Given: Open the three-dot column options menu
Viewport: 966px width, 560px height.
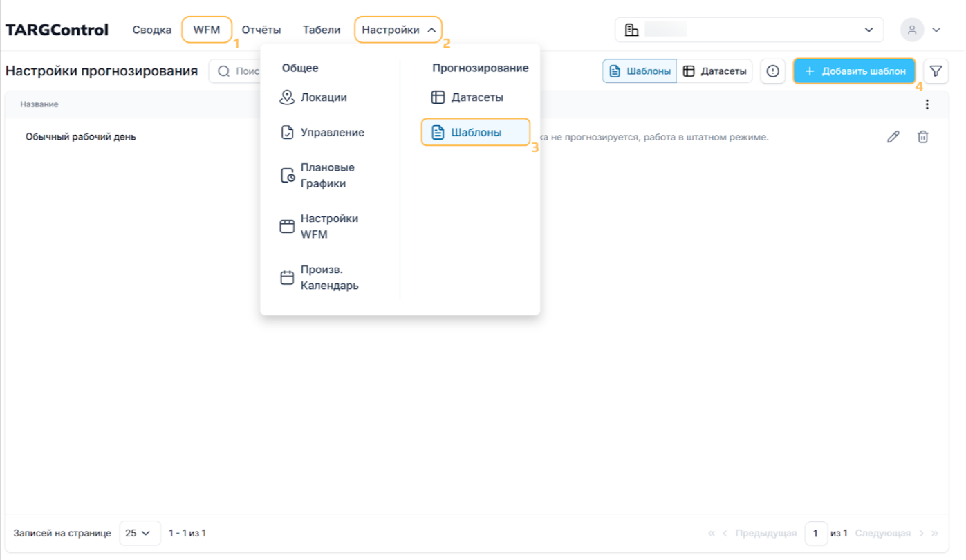Looking at the screenshot, I should [927, 104].
